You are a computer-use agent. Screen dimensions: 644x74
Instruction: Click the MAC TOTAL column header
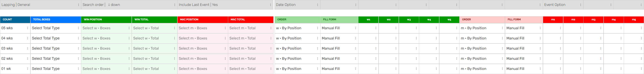click(250, 20)
